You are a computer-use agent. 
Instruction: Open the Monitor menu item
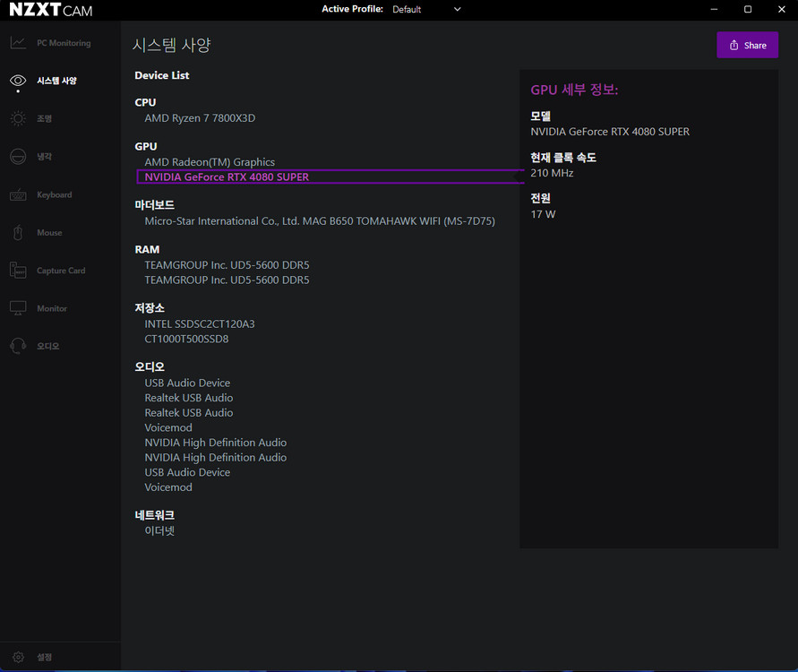pos(52,308)
